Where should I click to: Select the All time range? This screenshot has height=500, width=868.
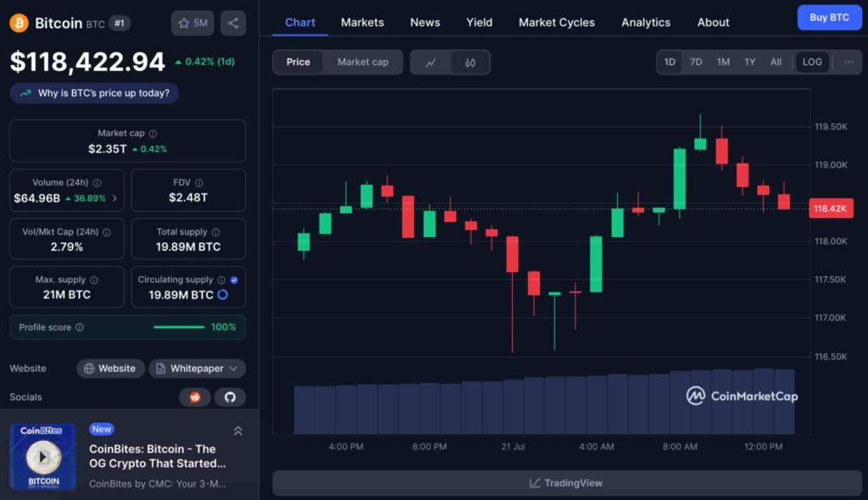pos(776,62)
